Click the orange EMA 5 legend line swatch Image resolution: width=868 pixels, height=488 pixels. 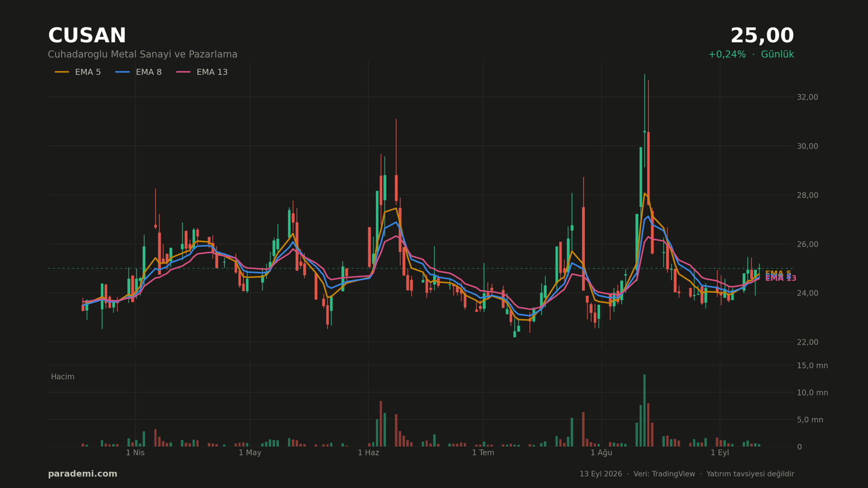pyautogui.click(x=62, y=72)
